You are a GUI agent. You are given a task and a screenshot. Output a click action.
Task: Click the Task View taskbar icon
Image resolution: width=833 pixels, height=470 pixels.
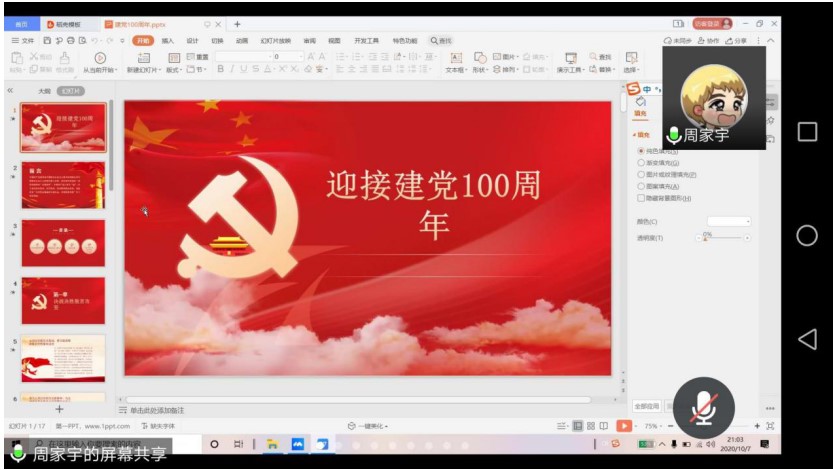pos(239,444)
